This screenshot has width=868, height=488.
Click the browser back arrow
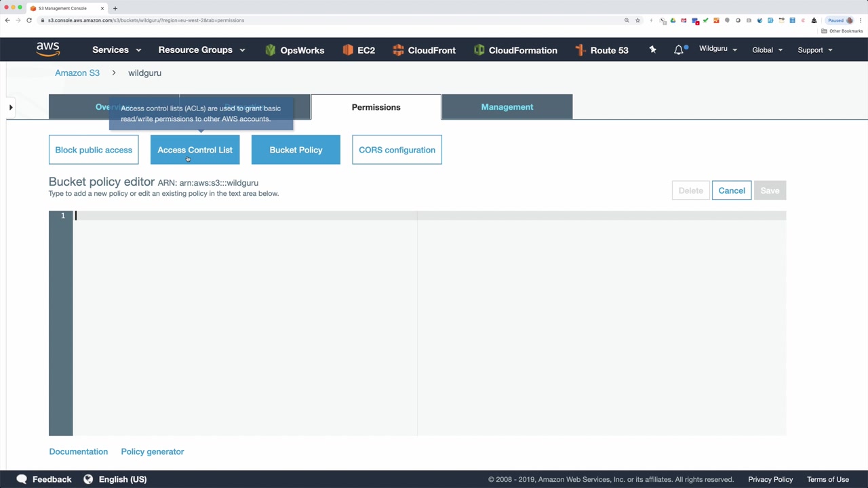7,20
